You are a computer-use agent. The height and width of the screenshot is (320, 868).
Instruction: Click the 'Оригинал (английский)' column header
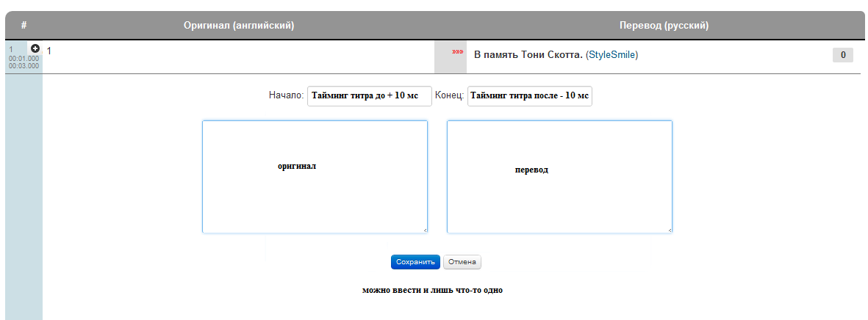pyautogui.click(x=239, y=26)
